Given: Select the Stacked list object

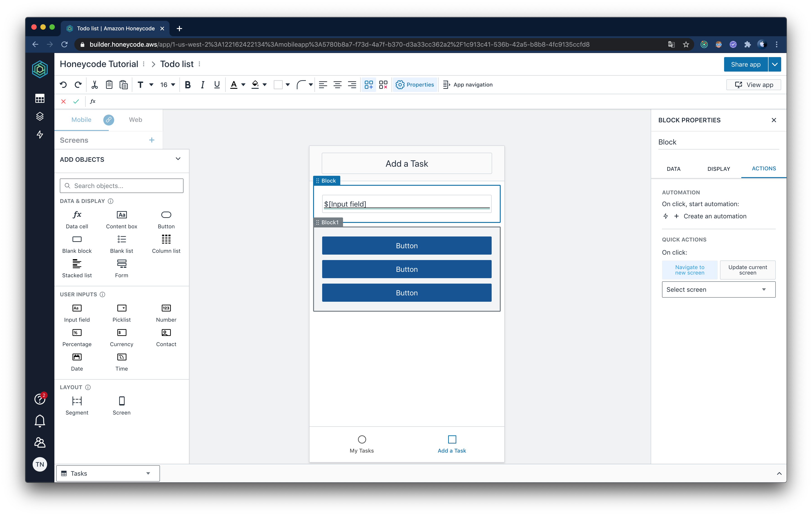Looking at the screenshot, I should [x=77, y=269].
